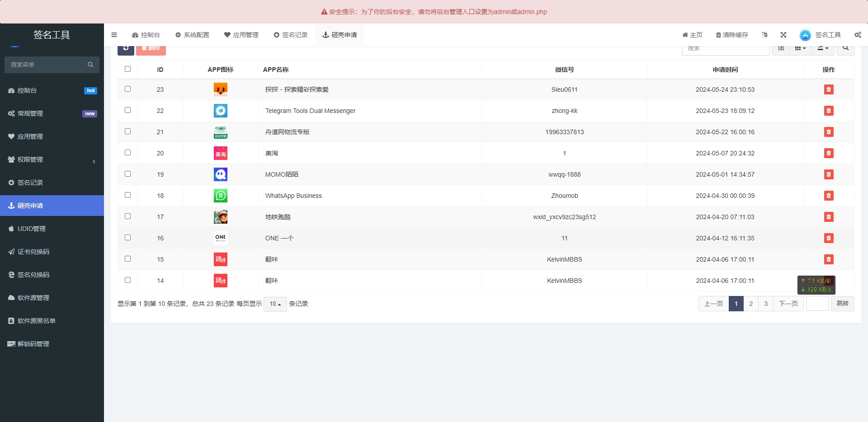868x422 pixels.
Task: Toggle the sidebar with the hamburger icon
Action: [x=114, y=35]
